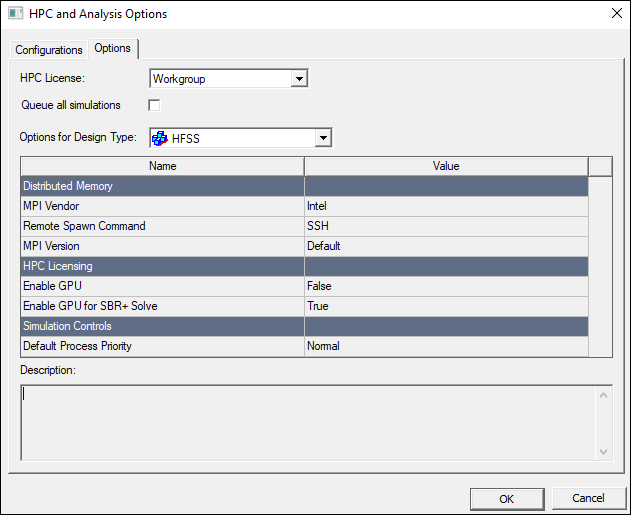The height and width of the screenshot is (515, 631).
Task: Enable the Queue all simulations checkbox
Action: 154,105
